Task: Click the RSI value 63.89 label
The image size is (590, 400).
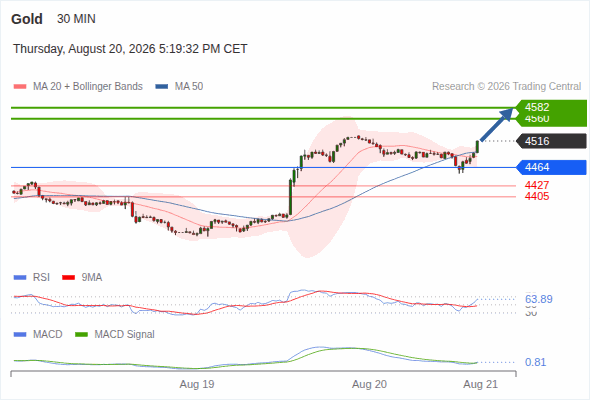Action: click(539, 300)
